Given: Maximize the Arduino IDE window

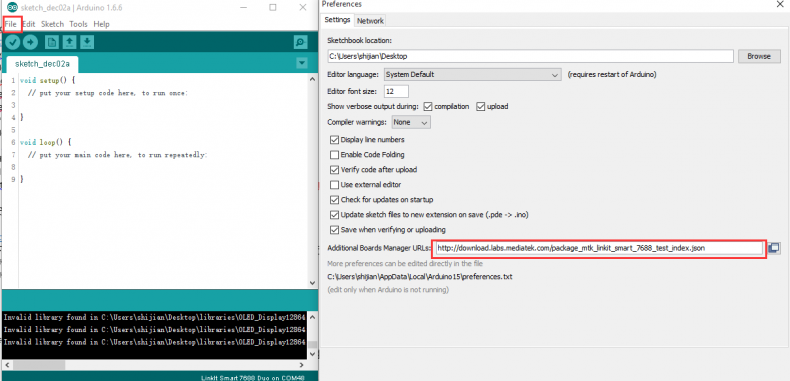Looking at the screenshot, I should coord(273,8).
